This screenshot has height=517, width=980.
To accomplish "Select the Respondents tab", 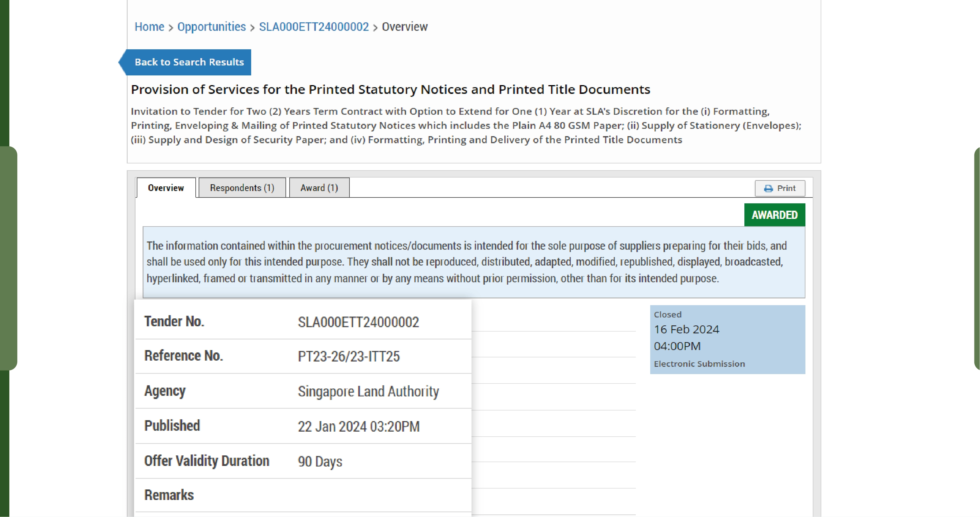I will click(242, 188).
